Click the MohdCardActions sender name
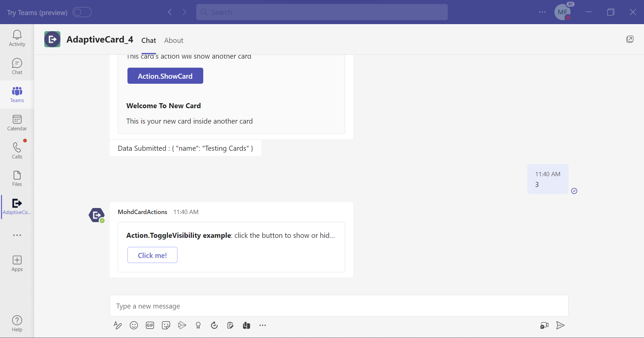644x338 pixels. pyautogui.click(x=143, y=212)
